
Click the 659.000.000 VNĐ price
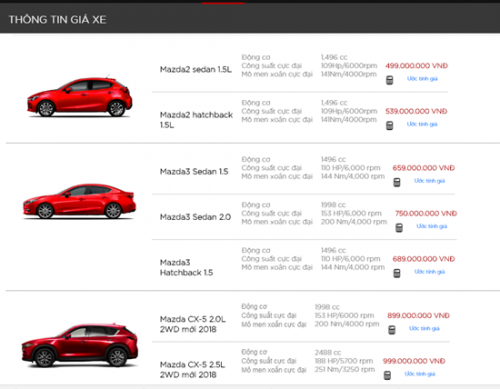tap(424, 168)
